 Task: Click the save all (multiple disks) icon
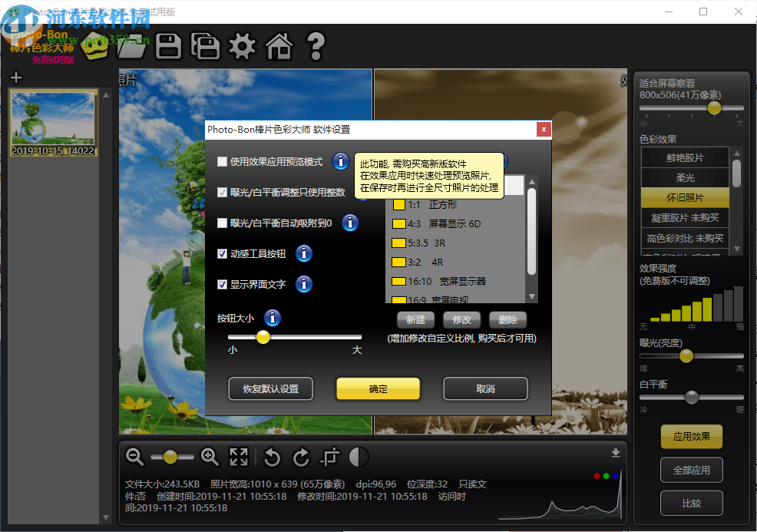[205, 46]
